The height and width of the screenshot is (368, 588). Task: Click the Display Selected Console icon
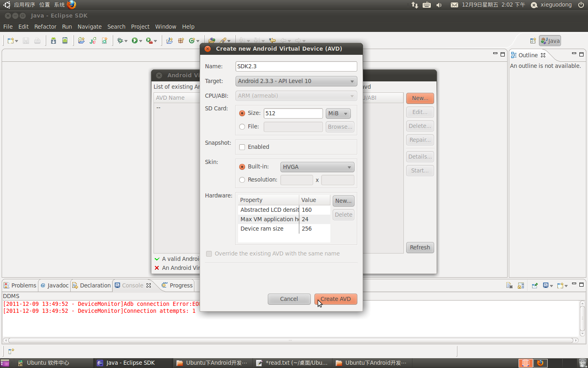(546, 285)
